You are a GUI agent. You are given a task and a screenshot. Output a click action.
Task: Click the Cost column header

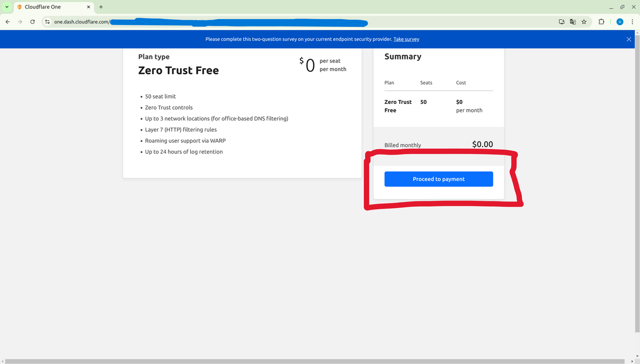tap(461, 83)
